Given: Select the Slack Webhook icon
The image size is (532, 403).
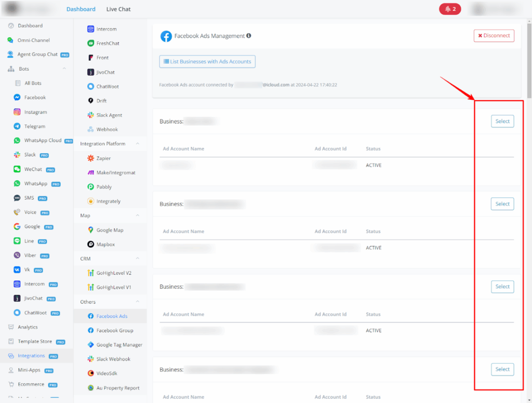Looking at the screenshot, I should [x=91, y=359].
